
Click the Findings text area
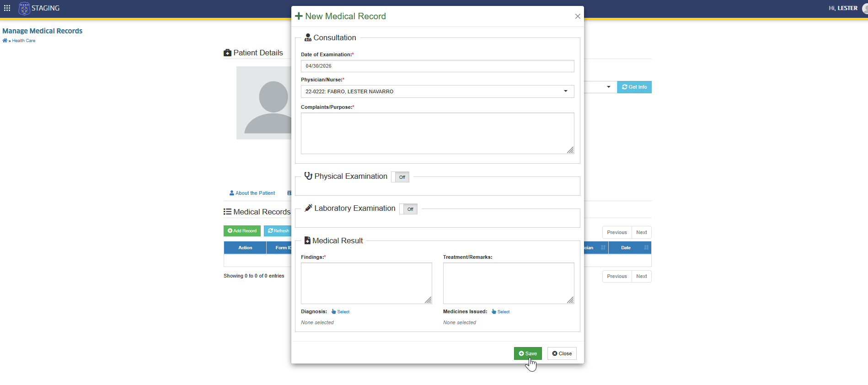coord(366,283)
